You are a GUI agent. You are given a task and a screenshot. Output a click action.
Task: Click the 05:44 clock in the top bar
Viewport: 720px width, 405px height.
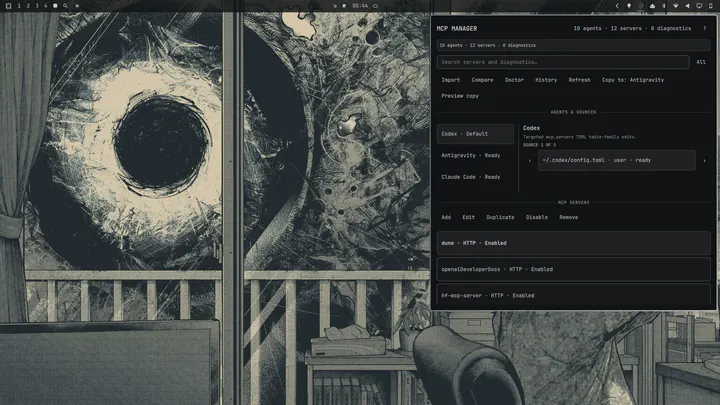[x=360, y=6]
